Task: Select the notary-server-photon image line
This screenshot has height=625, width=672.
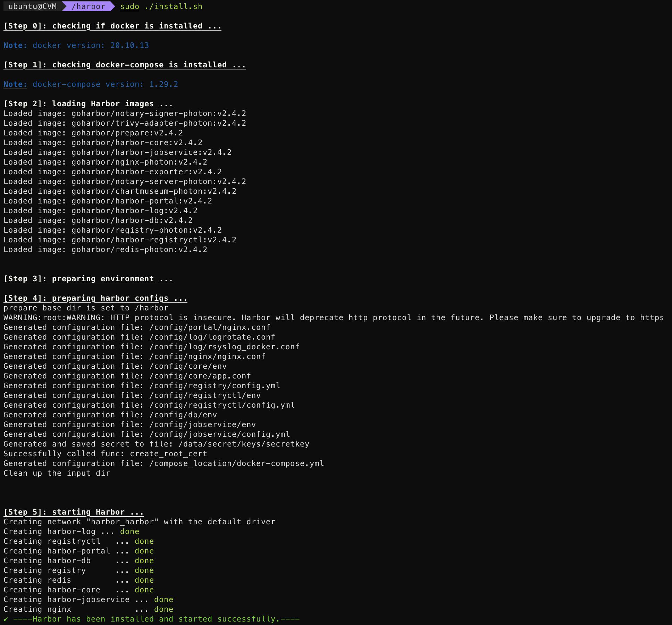Action: [x=125, y=182]
